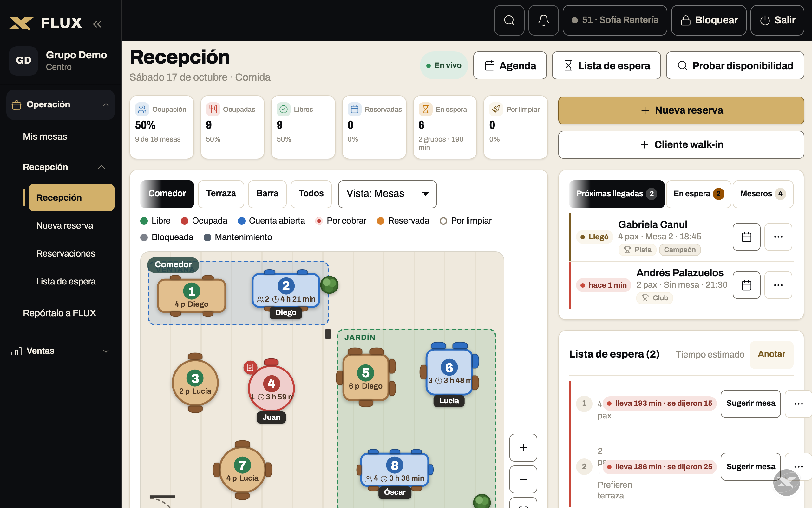The image size is (812, 508).
Task: Switch to Barra area tab
Action: click(267, 194)
